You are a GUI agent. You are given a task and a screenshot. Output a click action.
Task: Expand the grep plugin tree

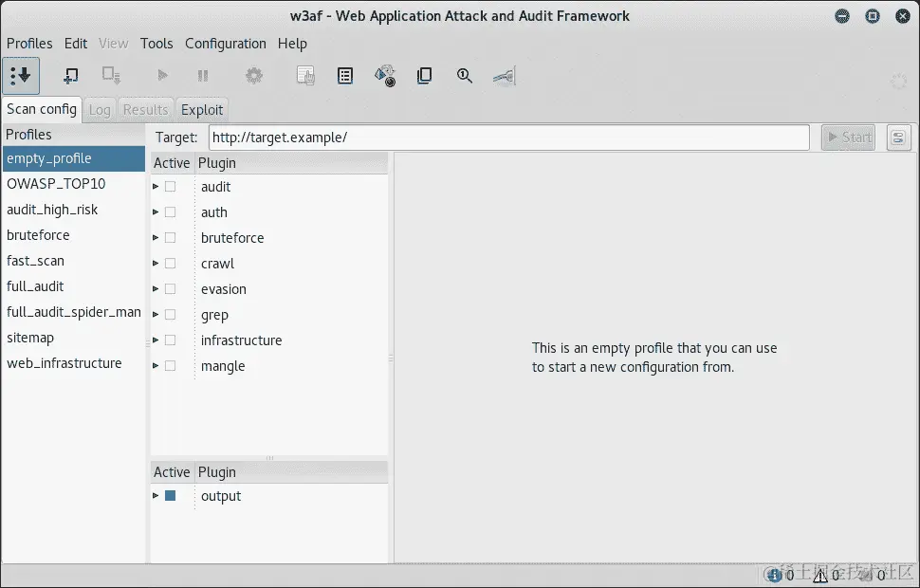(x=156, y=315)
